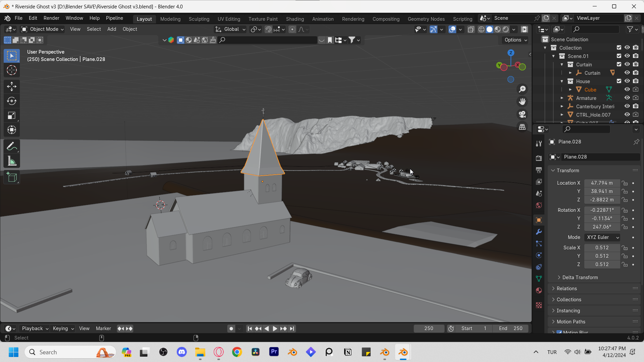Select the Rotate tool
This screenshot has height=362, width=644.
coord(12,101)
